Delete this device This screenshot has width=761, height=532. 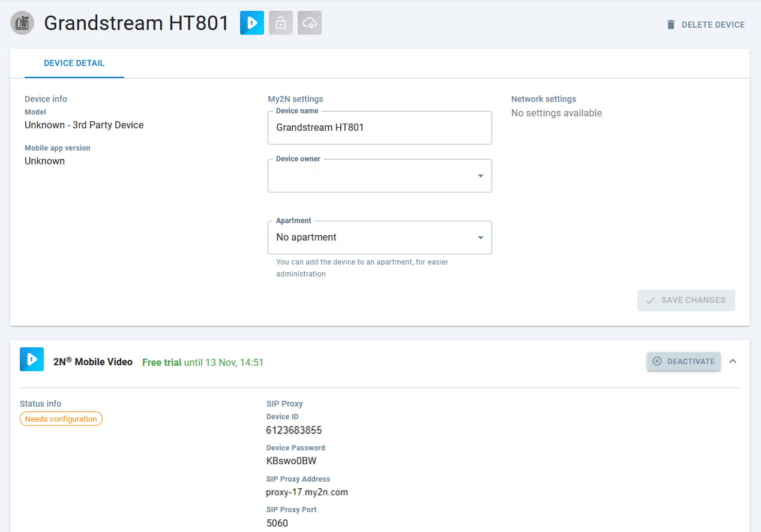pos(706,25)
